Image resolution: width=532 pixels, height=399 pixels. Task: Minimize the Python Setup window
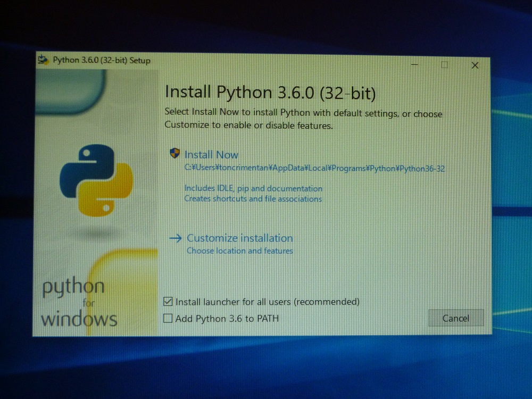click(414, 64)
